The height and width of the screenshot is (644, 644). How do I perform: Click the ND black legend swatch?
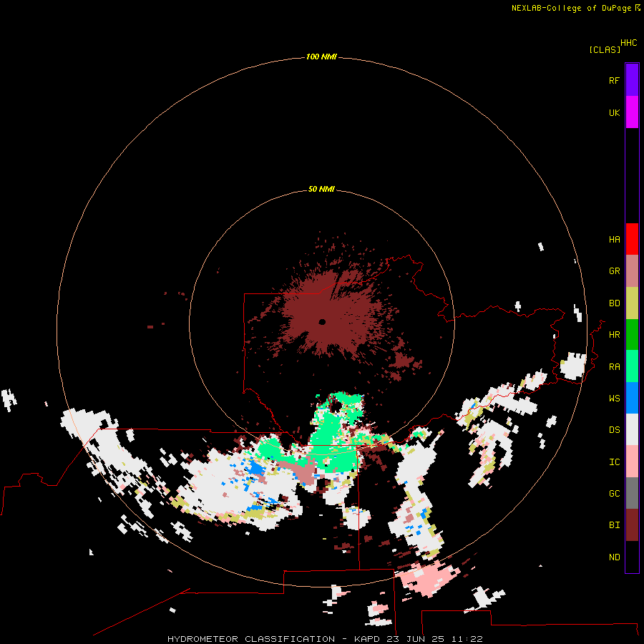[x=632, y=557]
